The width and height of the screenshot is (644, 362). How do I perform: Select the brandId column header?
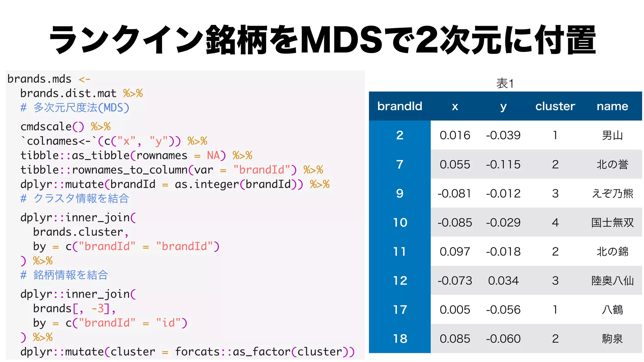tap(400, 106)
